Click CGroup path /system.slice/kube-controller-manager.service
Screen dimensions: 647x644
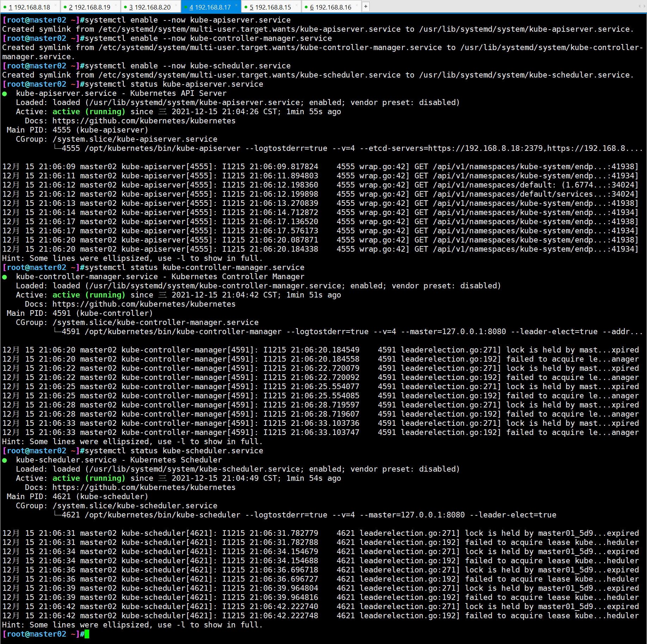(x=155, y=323)
